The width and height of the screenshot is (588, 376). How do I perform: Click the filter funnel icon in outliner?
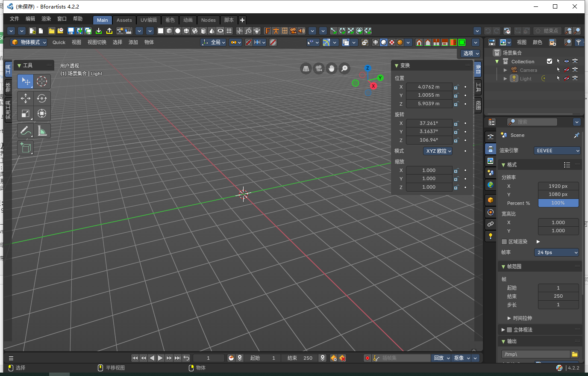point(579,42)
